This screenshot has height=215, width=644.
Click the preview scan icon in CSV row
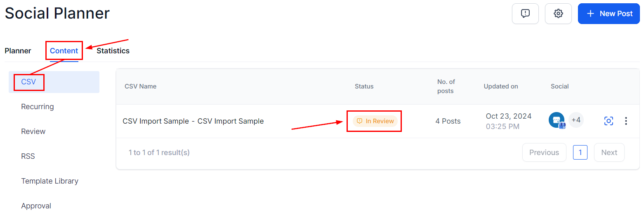click(609, 121)
